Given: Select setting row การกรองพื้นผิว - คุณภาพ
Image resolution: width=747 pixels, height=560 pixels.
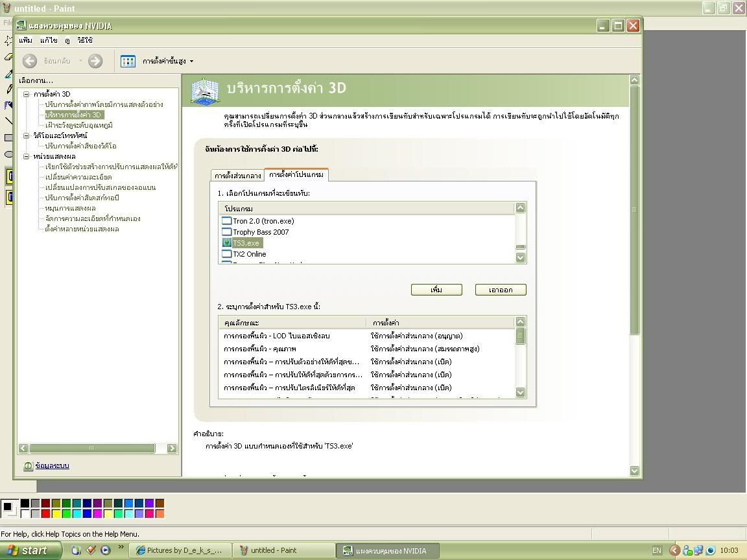Looking at the screenshot, I should 367,349.
